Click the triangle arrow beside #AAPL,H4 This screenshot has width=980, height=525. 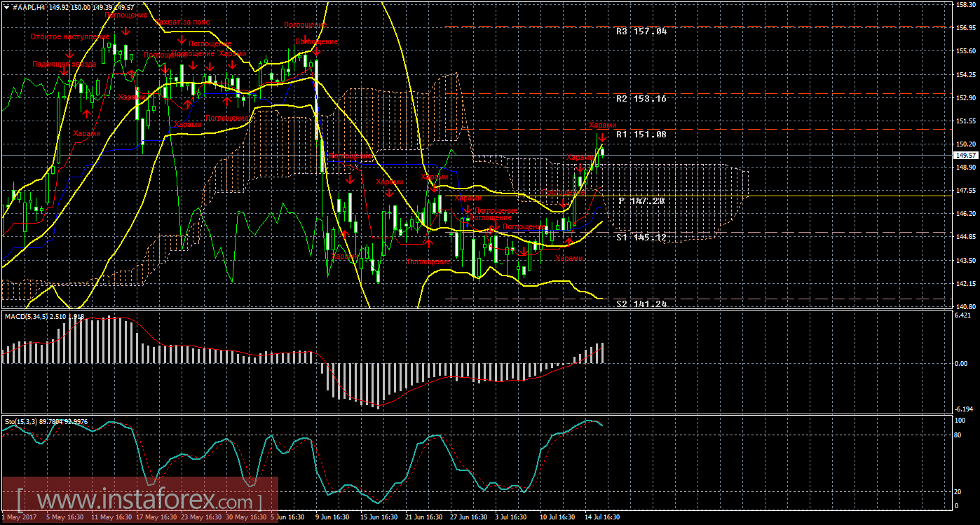coord(6,6)
